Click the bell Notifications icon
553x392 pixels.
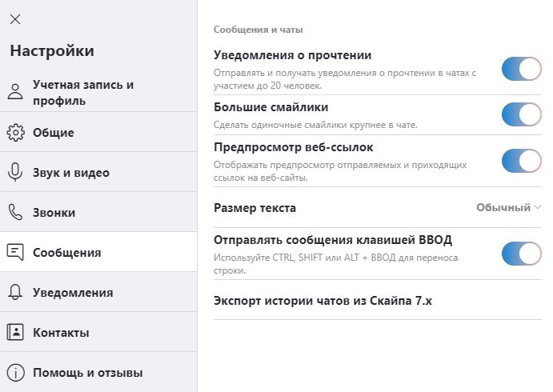[x=15, y=292]
